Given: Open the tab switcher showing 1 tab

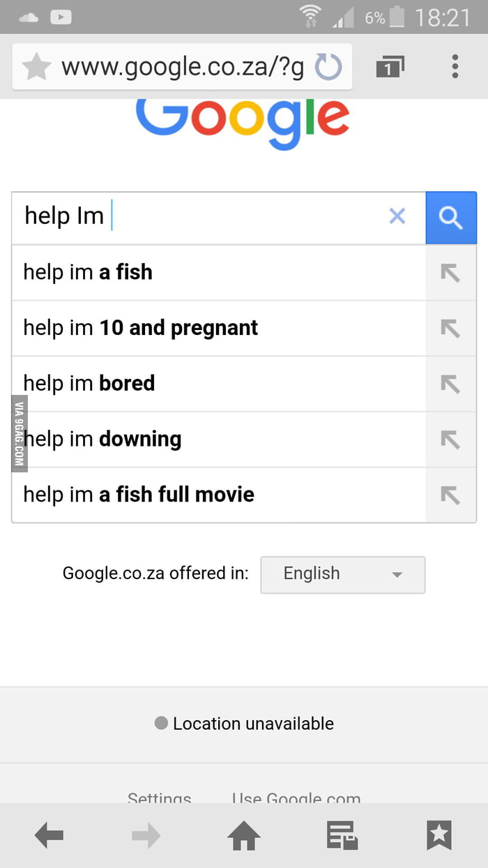Looking at the screenshot, I should [390, 67].
